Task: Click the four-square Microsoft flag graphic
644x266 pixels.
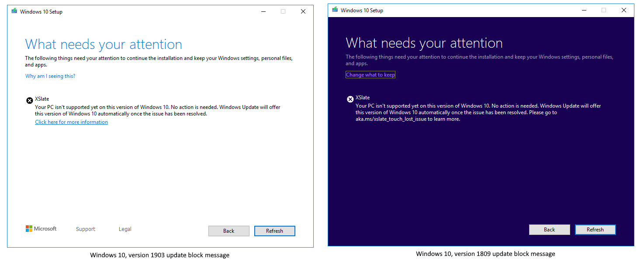Action: 29,228
